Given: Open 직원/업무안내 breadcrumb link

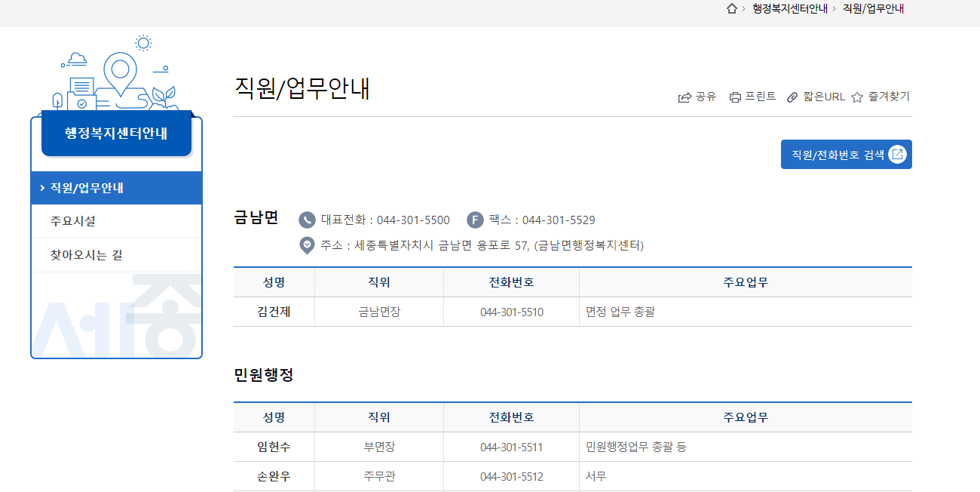Looking at the screenshot, I should coord(873,8).
